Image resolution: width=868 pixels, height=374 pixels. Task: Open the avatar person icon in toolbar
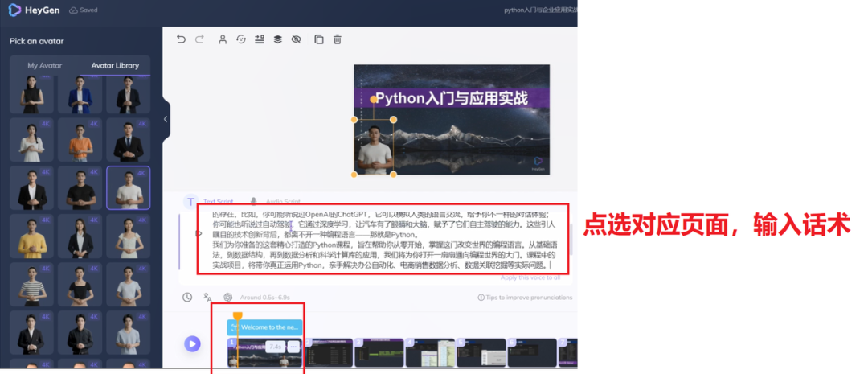[223, 39]
